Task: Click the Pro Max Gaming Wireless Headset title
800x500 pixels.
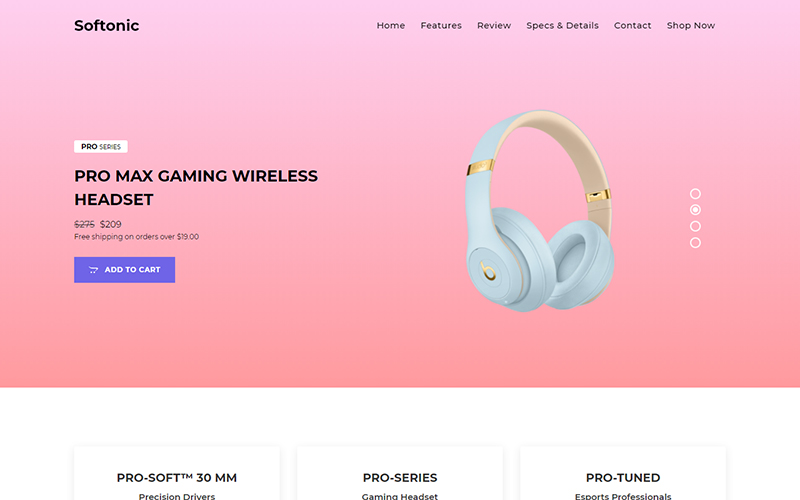Action: (x=196, y=187)
